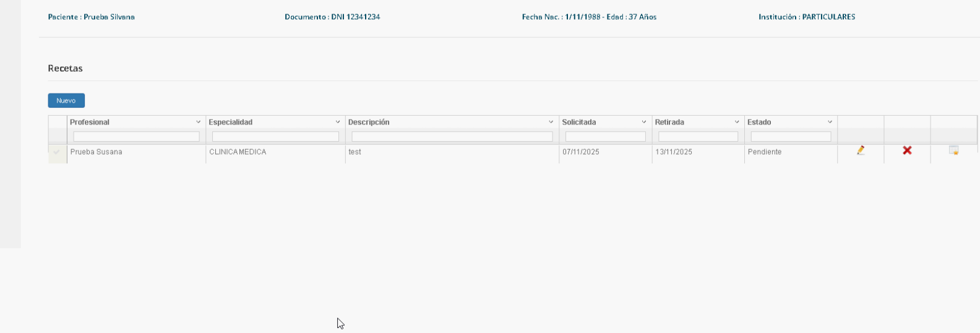Image resolution: width=980 pixels, height=333 pixels.
Task: Open the Profesional column dropdown arrow
Action: 198,123
